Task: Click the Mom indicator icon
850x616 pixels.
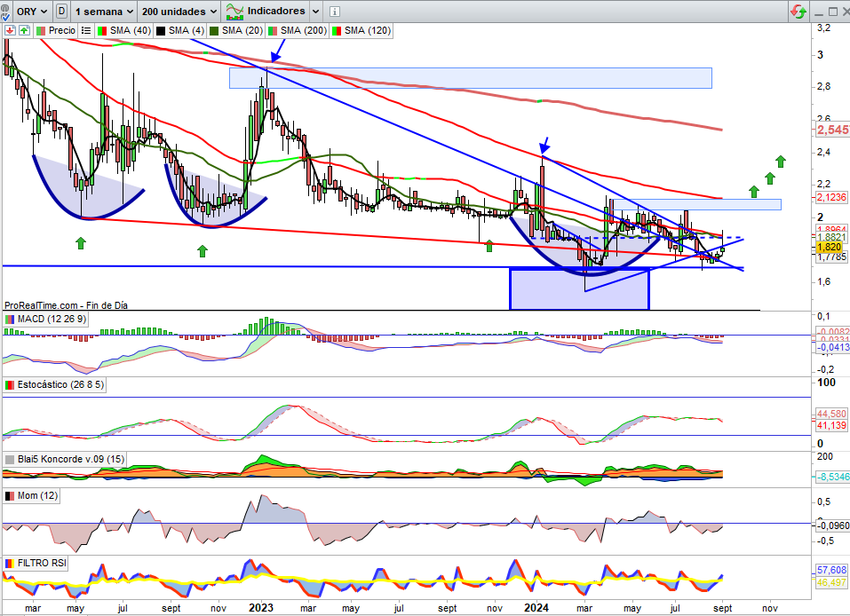Action: click(x=10, y=496)
